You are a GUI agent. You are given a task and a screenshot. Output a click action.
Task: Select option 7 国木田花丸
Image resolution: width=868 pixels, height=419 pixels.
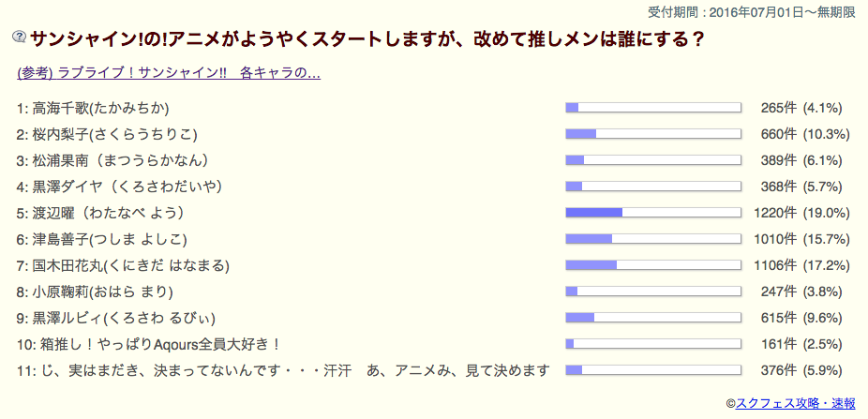pyautogui.click(x=123, y=264)
